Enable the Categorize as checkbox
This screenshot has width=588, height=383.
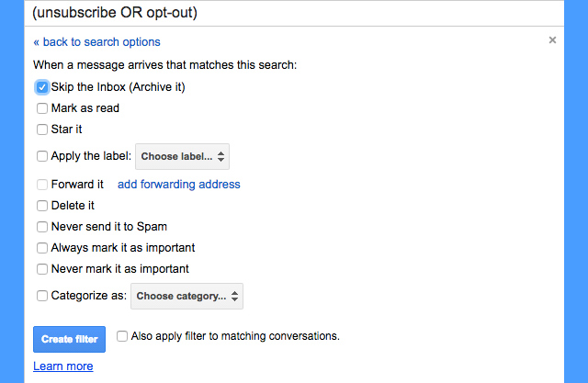point(42,296)
